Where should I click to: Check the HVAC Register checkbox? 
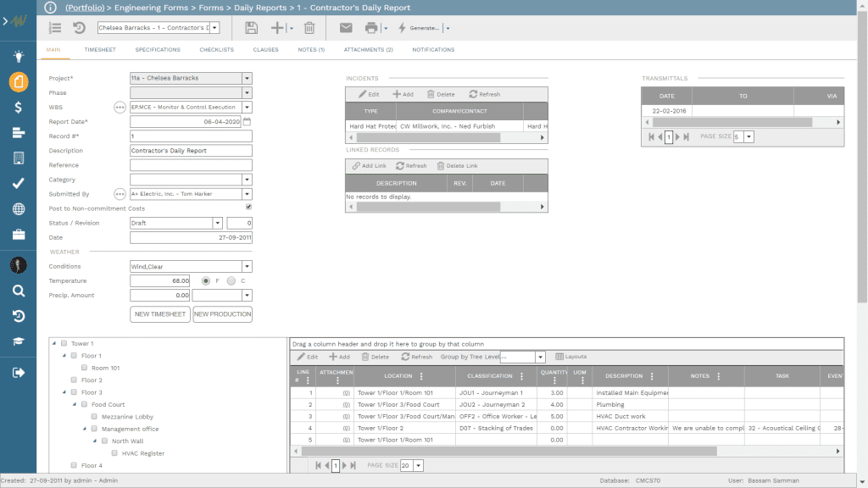115,452
